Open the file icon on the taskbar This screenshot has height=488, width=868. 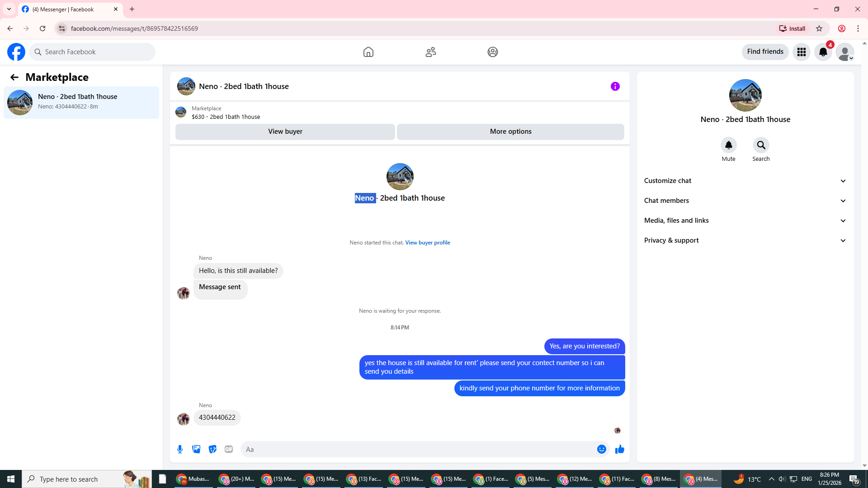tap(163, 479)
